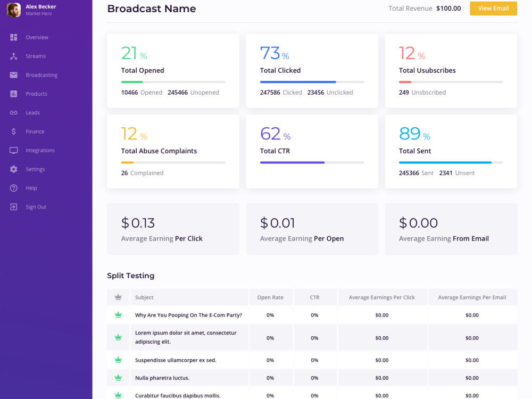The width and height of the screenshot is (532, 399).
Task: Click the 73% Total Clicked figure
Action: pos(275,53)
